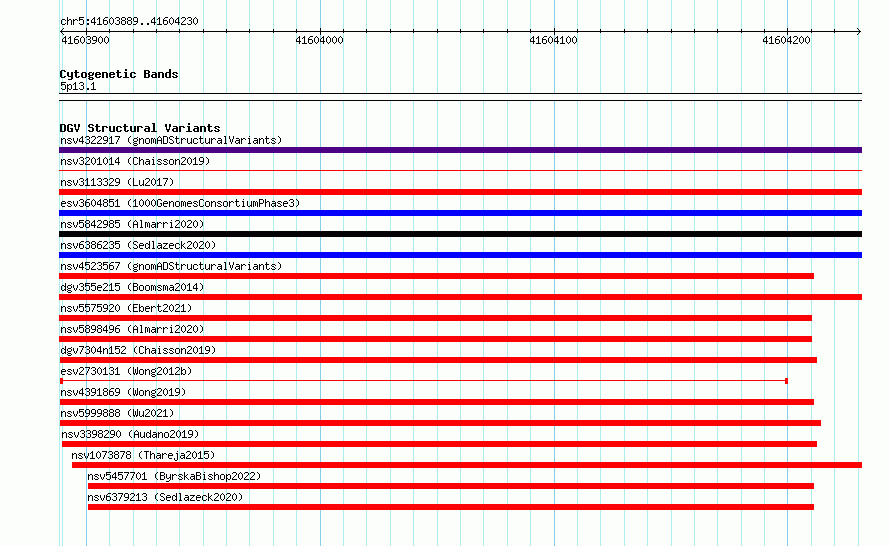Open nsv3398290 (Audano2019) label
The image size is (890, 546).
(x=130, y=434)
